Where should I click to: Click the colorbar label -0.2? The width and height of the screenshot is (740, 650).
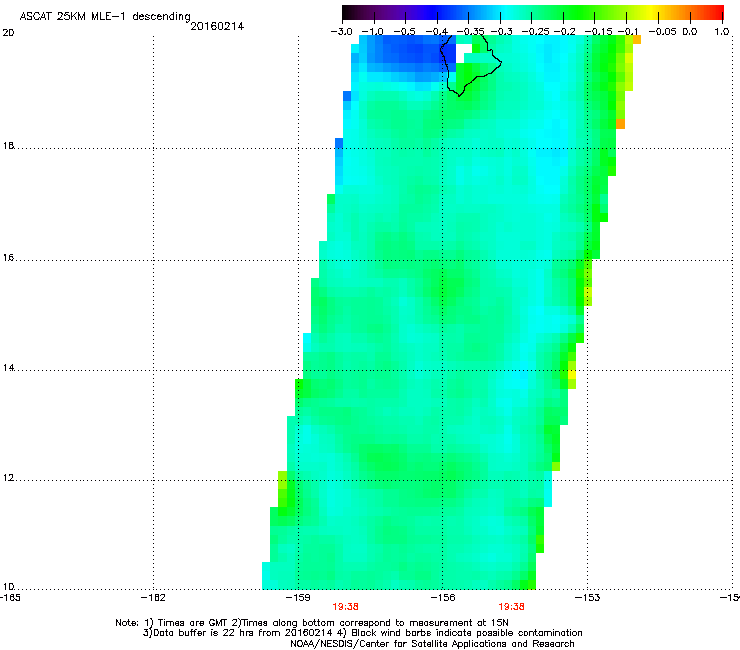coord(564,32)
